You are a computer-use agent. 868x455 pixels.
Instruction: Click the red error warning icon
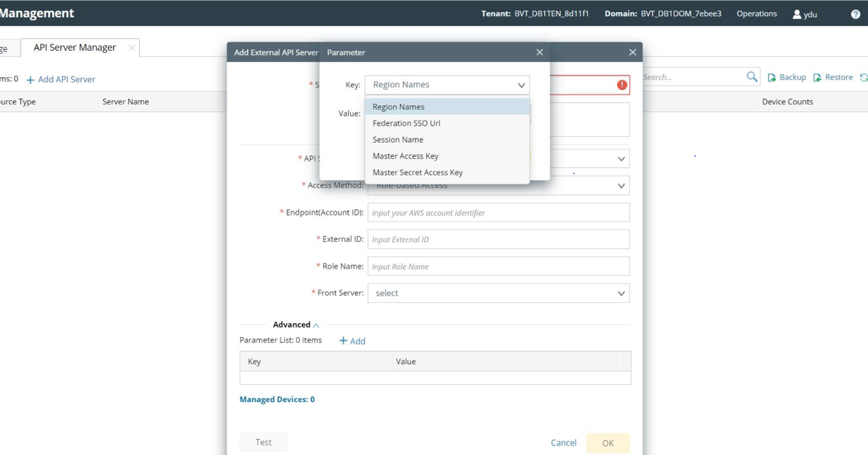tap(622, 85)
